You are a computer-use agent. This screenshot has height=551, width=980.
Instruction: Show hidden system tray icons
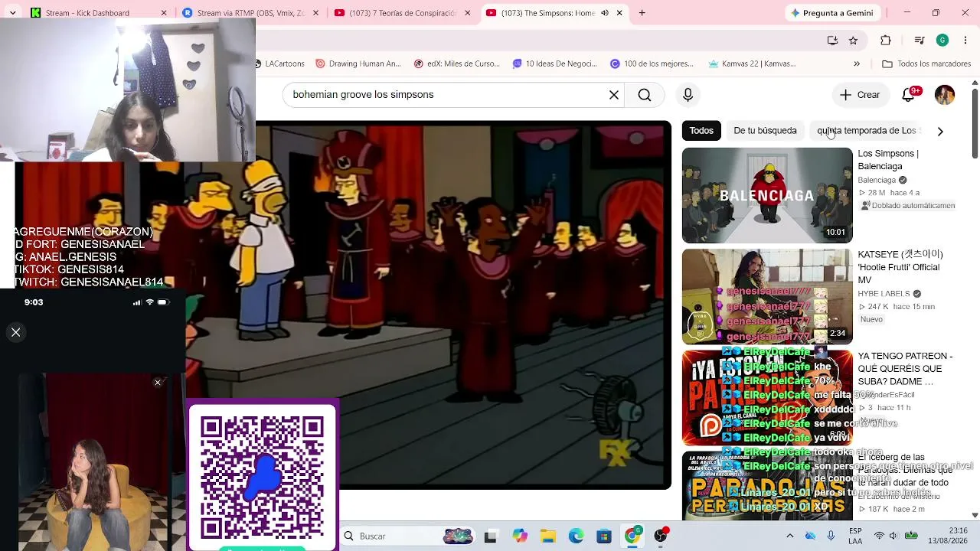790,536
